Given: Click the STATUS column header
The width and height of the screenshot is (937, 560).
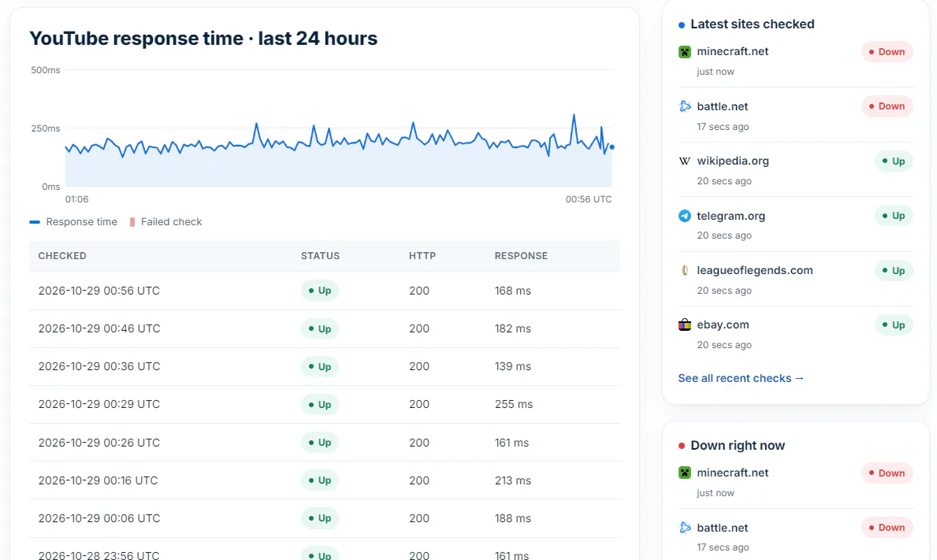Looking at the screenshot, I should point(320,256).
